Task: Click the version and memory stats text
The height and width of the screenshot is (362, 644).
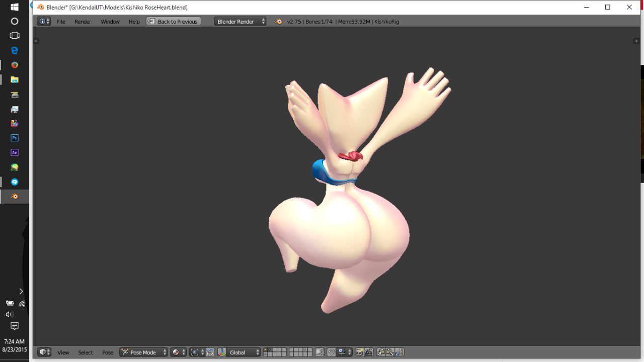Action: coord(343,22)
